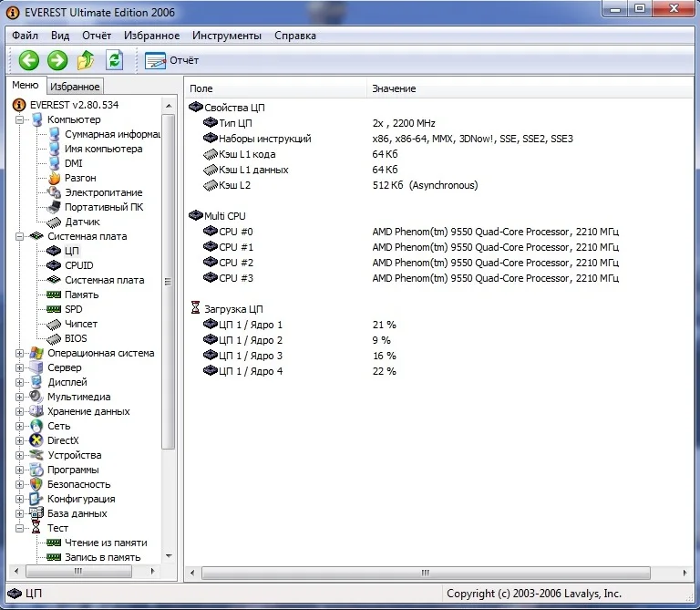
Task: Select the Наборы инструкций row
Action: tap(387, 139)
